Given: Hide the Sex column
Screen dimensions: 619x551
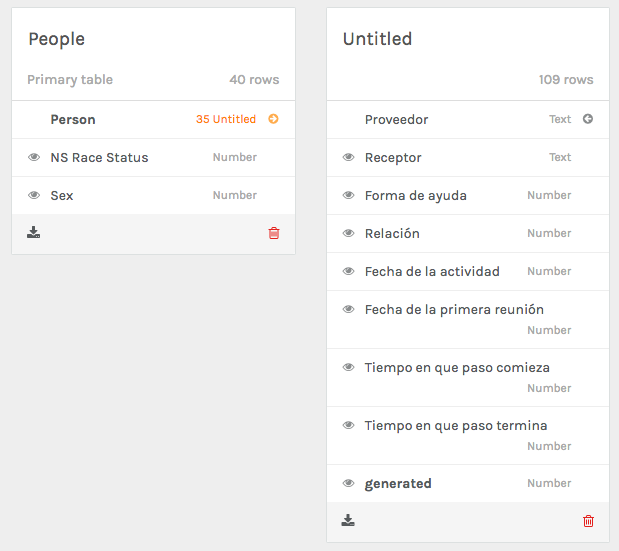Looking at the screenshot, I should click(34, 195).
